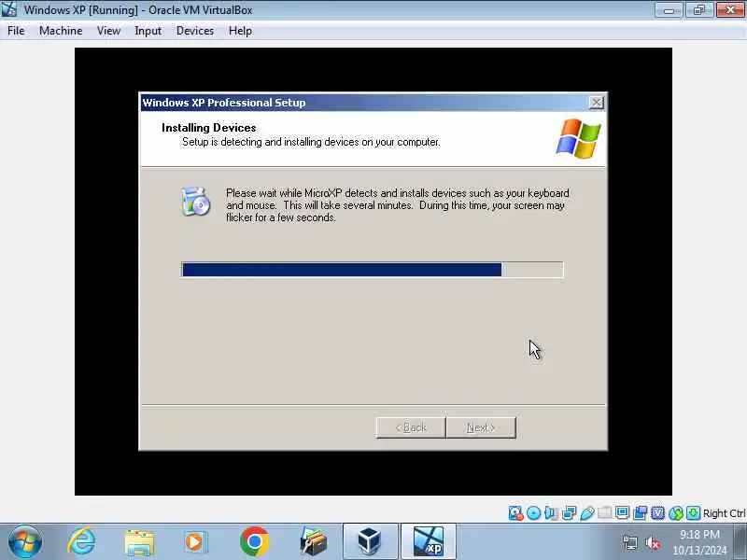Screen dimensions: 747x560
Task: Click the recording status icon
Action: [641, 512]
